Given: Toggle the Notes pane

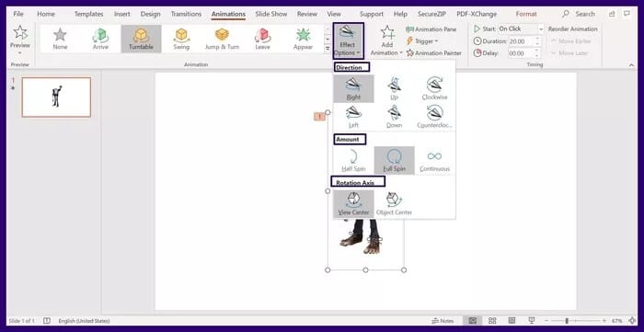Looking at the screenshot, I should [x=443, y=321].
